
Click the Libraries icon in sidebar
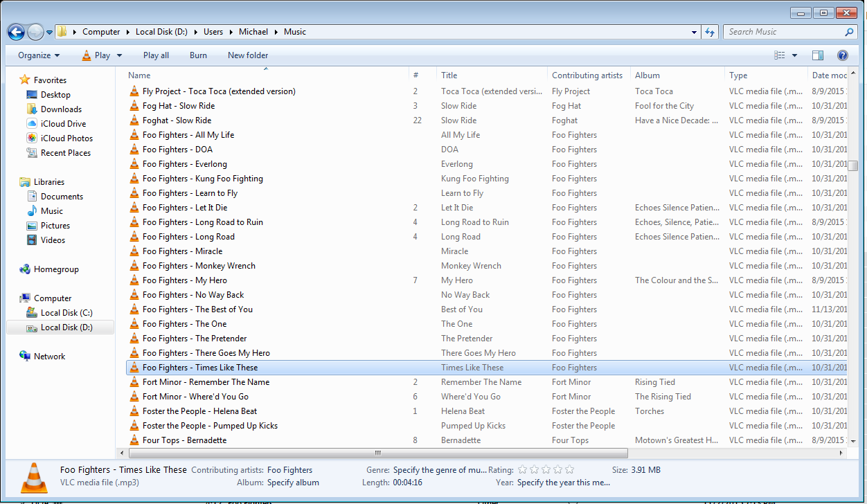25,181
